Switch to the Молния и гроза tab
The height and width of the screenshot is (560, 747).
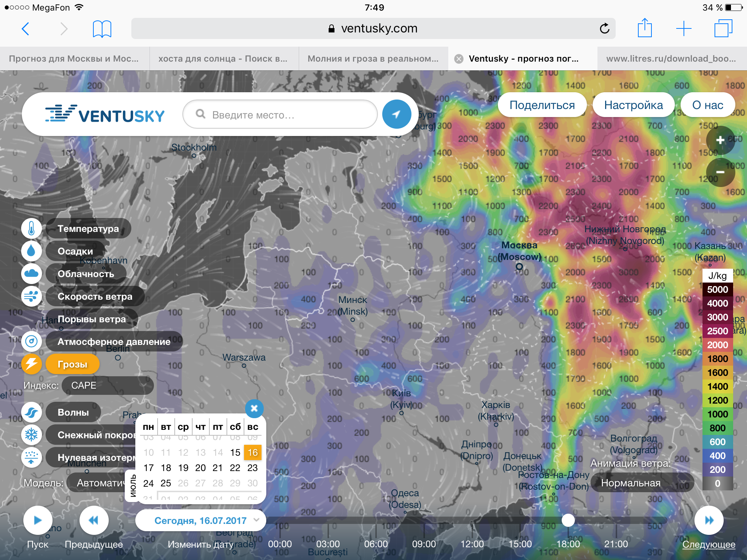point(373,59)
